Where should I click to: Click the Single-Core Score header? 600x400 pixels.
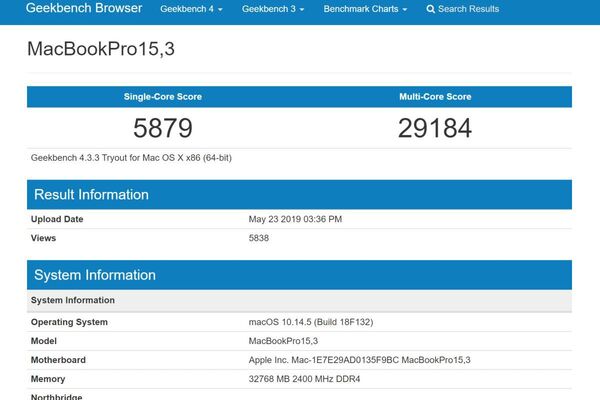[163, 97]
